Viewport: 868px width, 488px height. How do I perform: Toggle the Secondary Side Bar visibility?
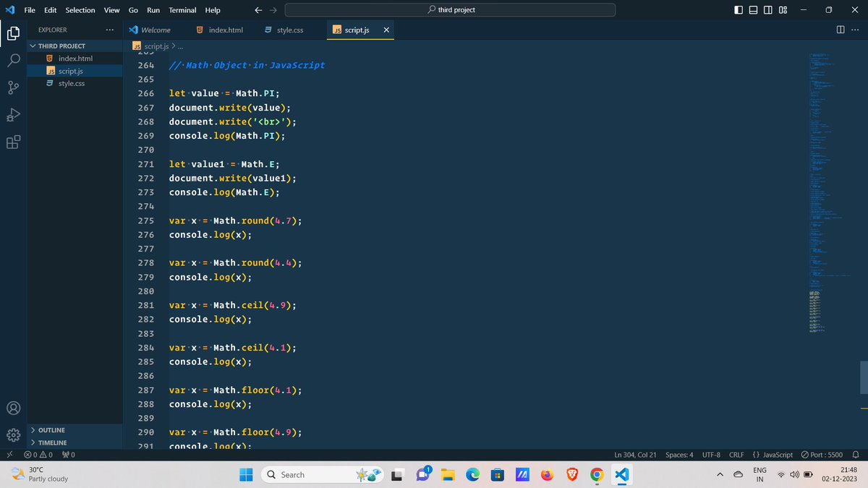pos(767,10)
